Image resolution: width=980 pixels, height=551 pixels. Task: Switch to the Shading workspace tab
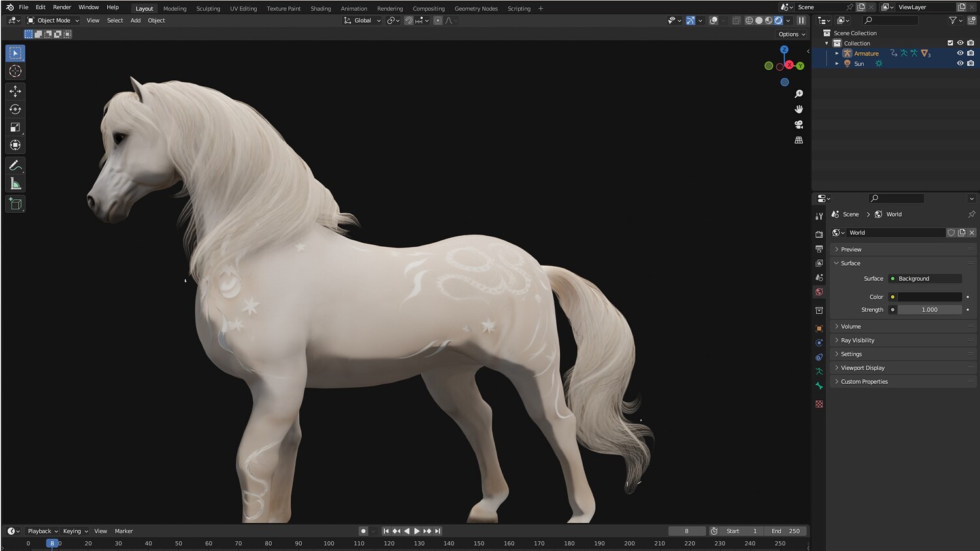(x=321, y=8)
